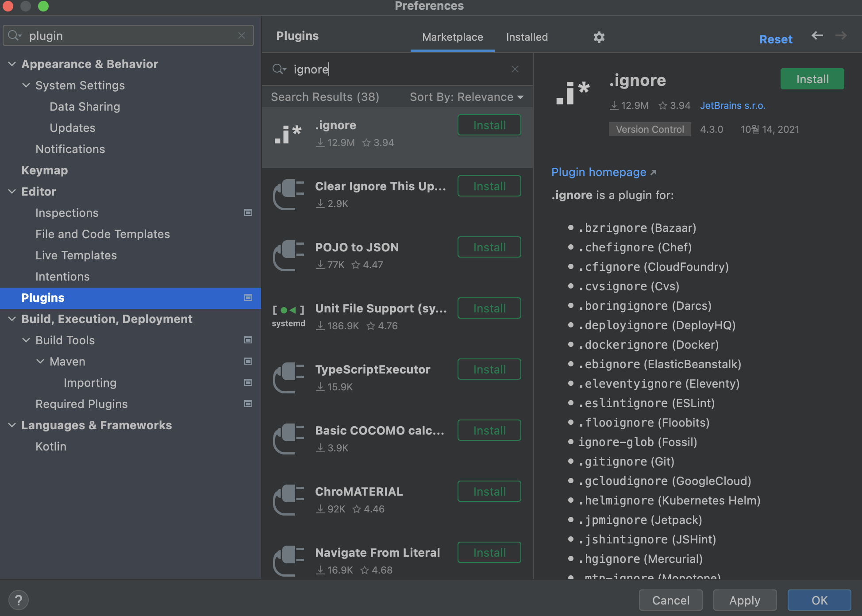Open the JetBrains s.r.o. vendor link
The width and height of the screenshot is (862, 616).
pyautogui.click(x=732, y=105)
